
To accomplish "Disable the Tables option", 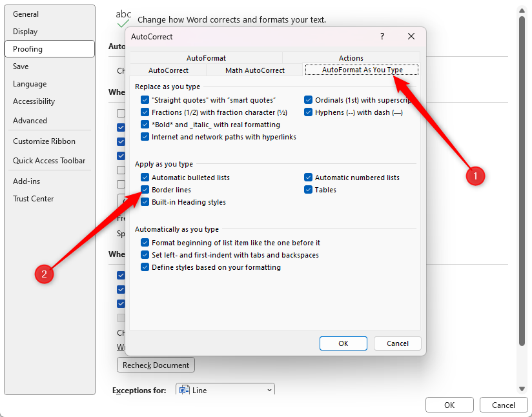I will pyautogui.click(x=309, y=190).
